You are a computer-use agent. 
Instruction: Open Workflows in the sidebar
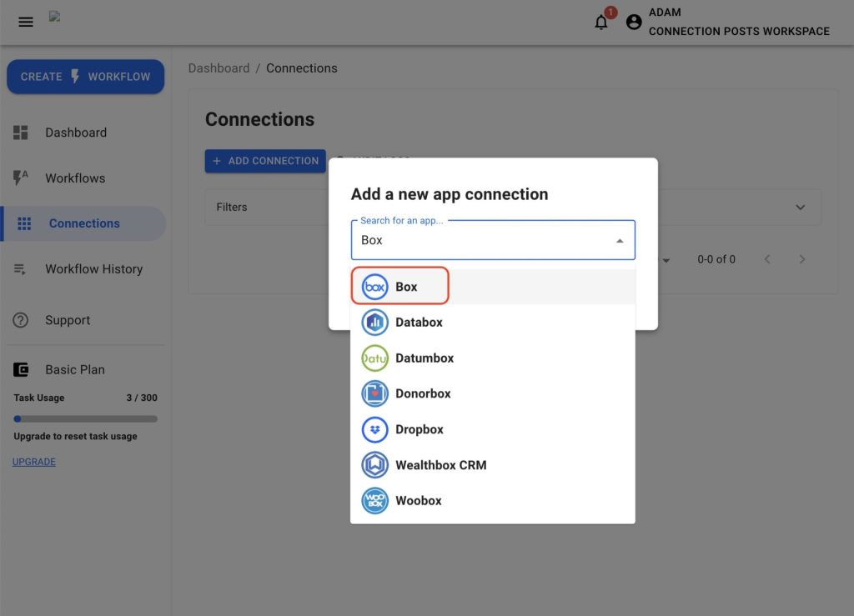click(84, 178)
